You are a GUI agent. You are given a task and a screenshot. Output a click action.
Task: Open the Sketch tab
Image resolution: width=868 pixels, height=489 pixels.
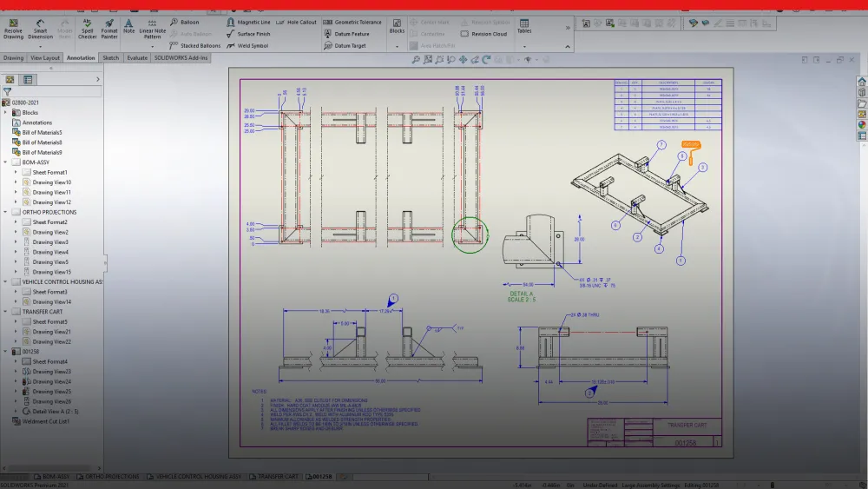pos(111,57)
